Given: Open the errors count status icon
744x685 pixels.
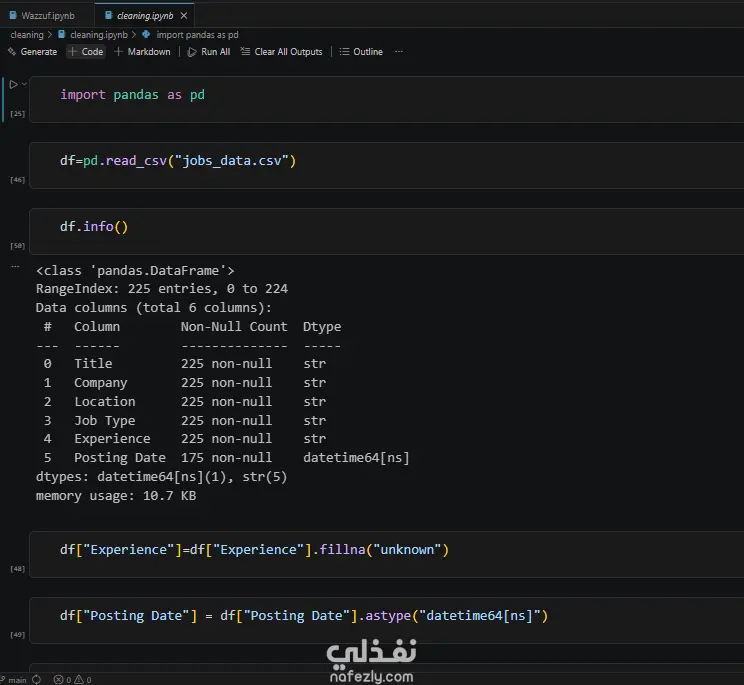Looking at the screenshot, I should coord(62,680).
